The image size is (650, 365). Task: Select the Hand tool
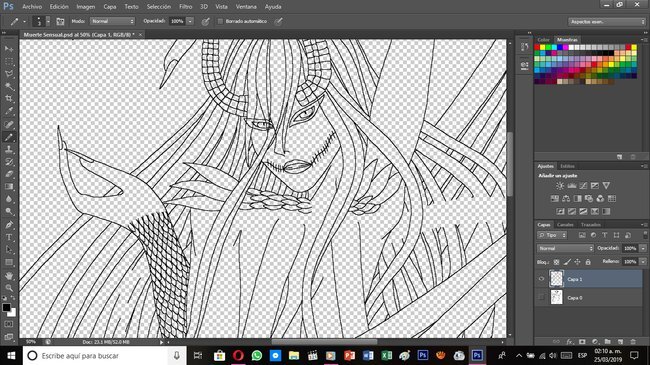9,275
